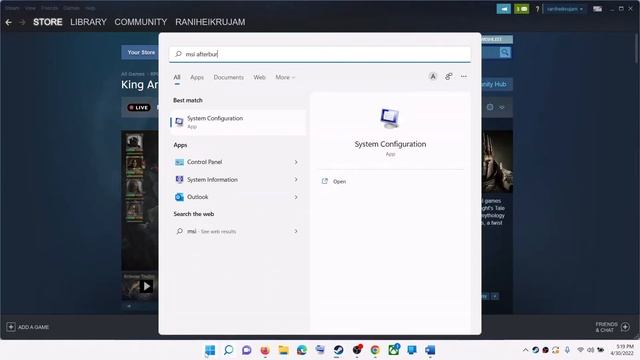The width and height of the screenshot is (640, 360).
Task: Click ADD A GAME in Steam
Action: 28,327
